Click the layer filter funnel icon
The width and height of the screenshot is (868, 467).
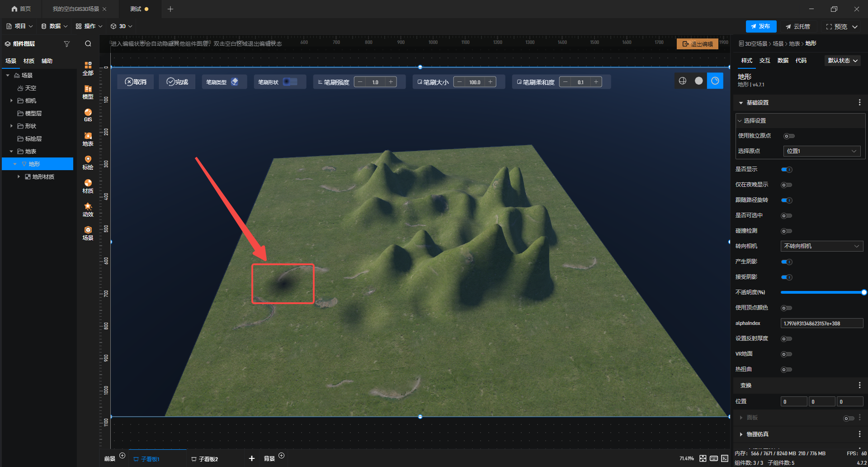(x=67, y=44)
